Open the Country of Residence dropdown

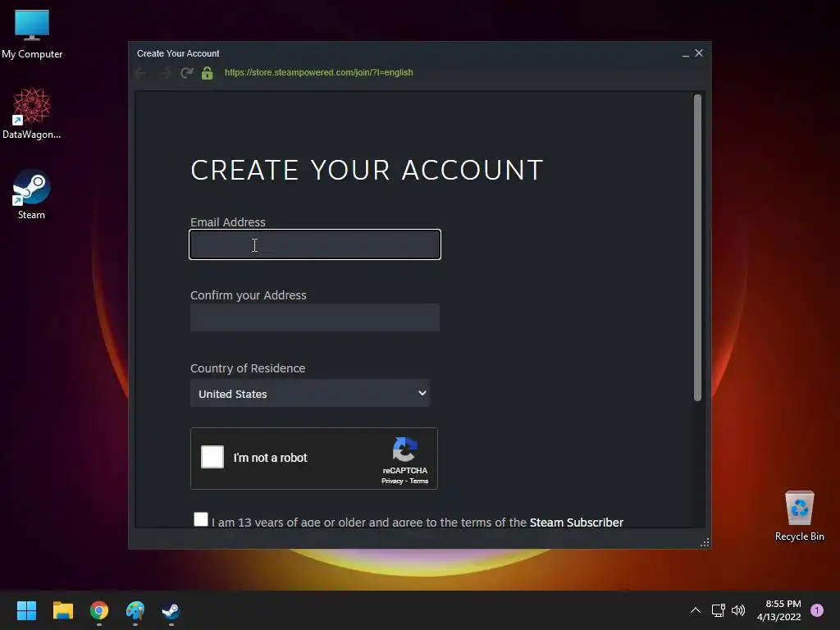tap(309, 393)
